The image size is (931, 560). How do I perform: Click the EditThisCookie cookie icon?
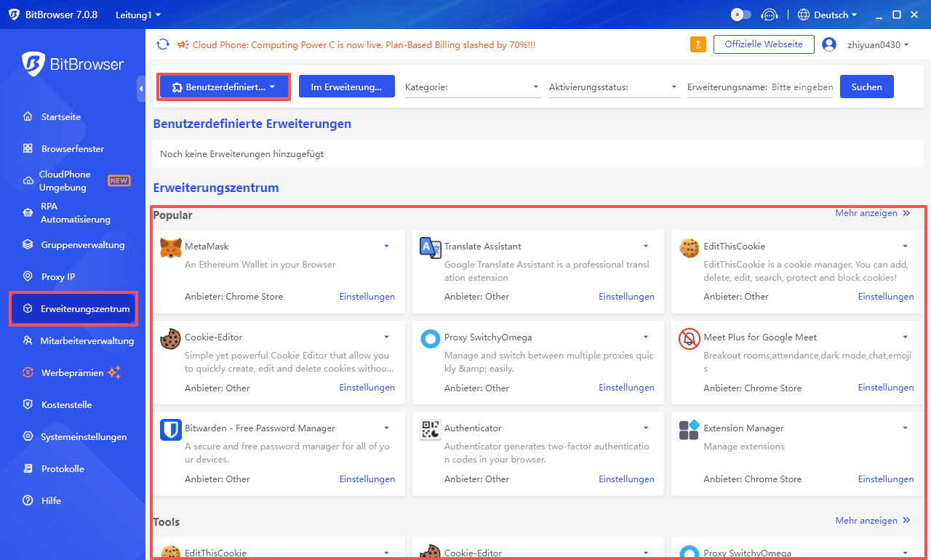689,247
